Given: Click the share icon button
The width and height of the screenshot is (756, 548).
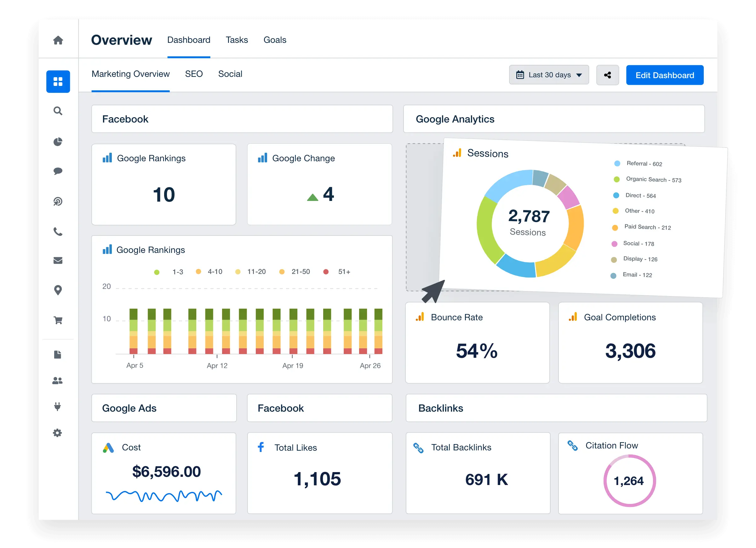Looking at the screenshot, I should pos(608,75).
